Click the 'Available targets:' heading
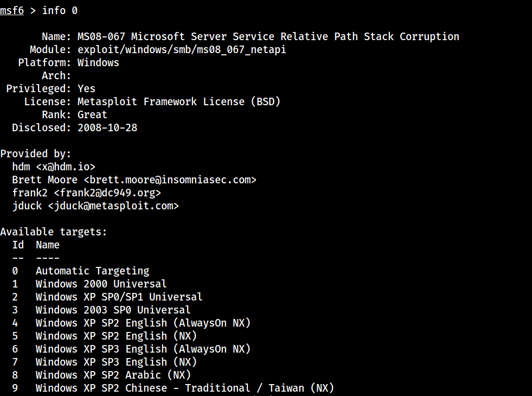The width and height of the screenshot is (532, 396). [x=54, y=232]
